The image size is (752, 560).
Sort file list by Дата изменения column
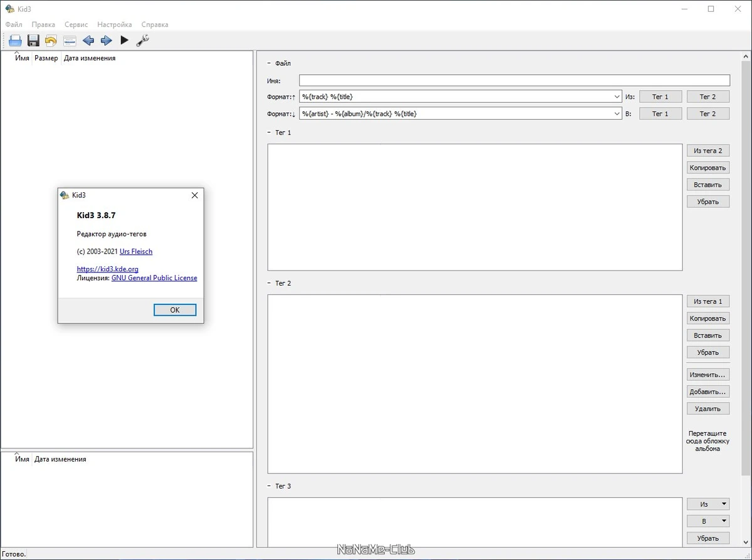click(90, 58)
